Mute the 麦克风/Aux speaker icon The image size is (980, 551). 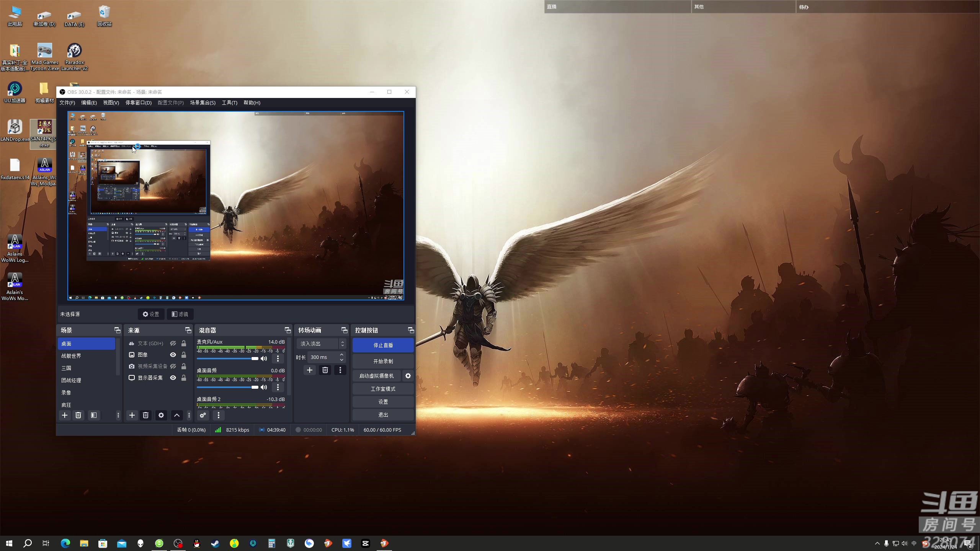(264, 359)
